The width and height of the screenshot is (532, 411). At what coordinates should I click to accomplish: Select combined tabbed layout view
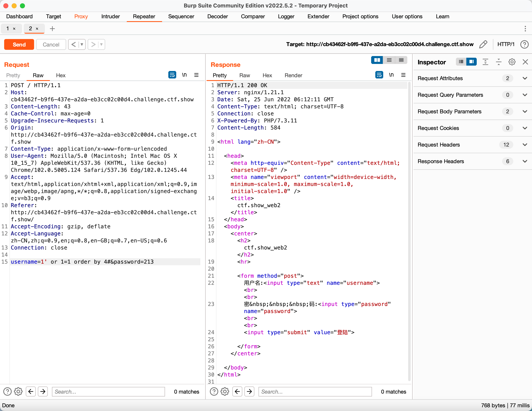tap(401, 60)
